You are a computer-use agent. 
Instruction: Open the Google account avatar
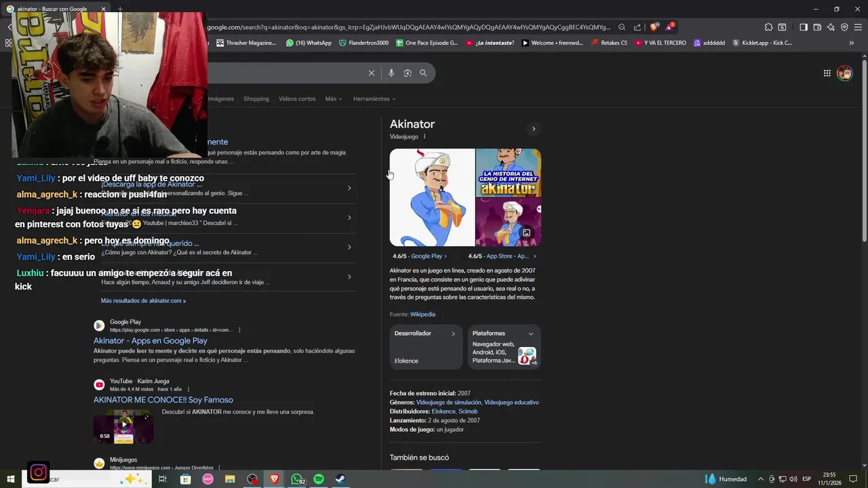point(844,73)
